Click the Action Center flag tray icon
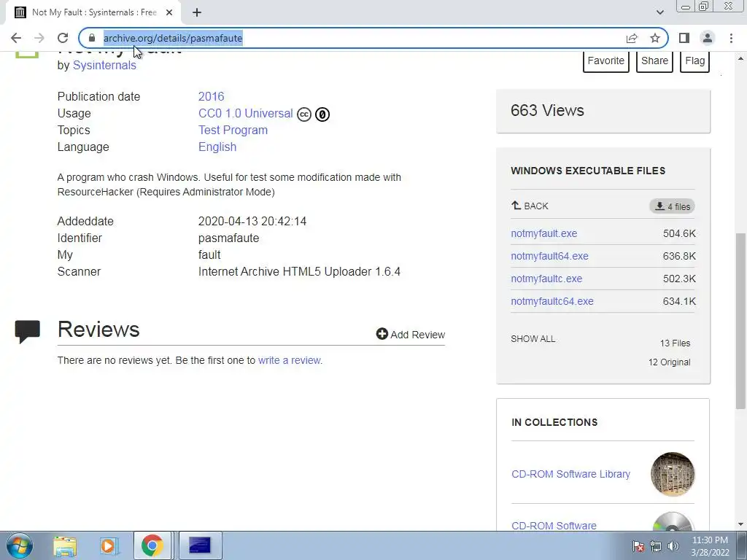This screenshot has width=747, height=560. tap(638, 546)
